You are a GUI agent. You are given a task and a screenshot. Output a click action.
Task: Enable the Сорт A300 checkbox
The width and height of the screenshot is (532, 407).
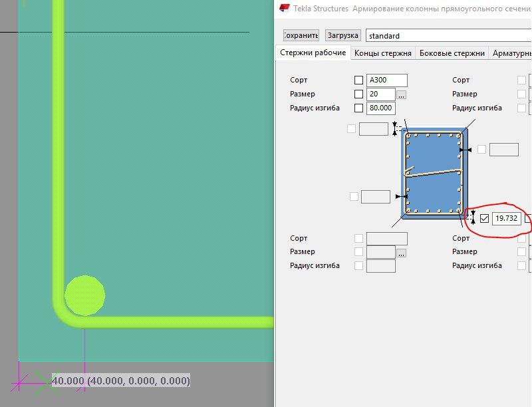click(359, 80)
